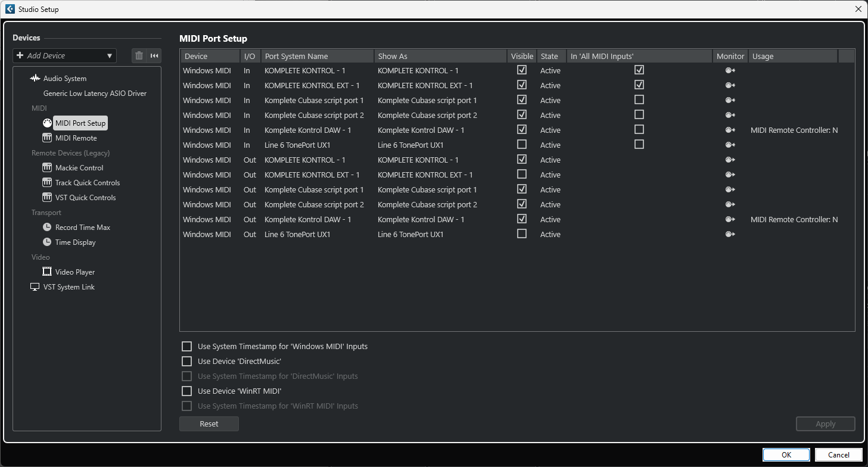Click monitor icon for Komplete Cubase script port 1 Out
868x467 pixels.
coord(730,189)
